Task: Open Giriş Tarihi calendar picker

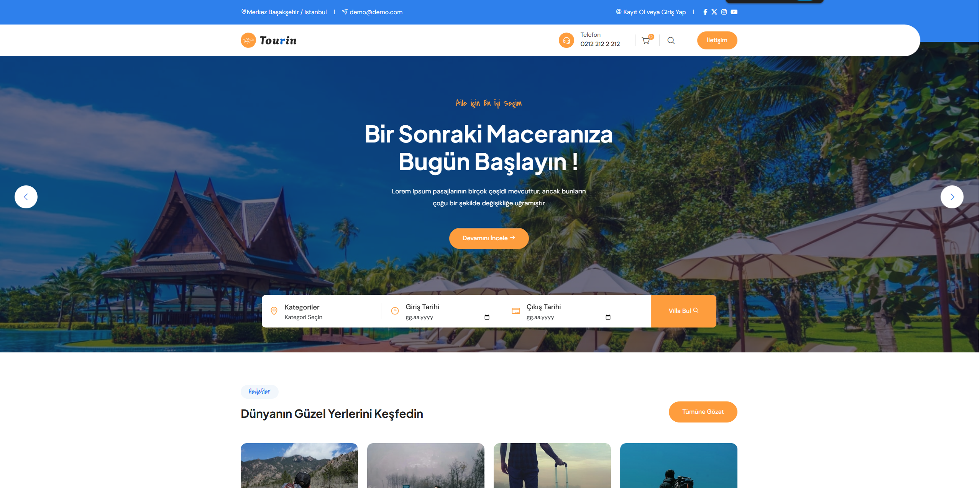Action: click(x=487, y=317)
